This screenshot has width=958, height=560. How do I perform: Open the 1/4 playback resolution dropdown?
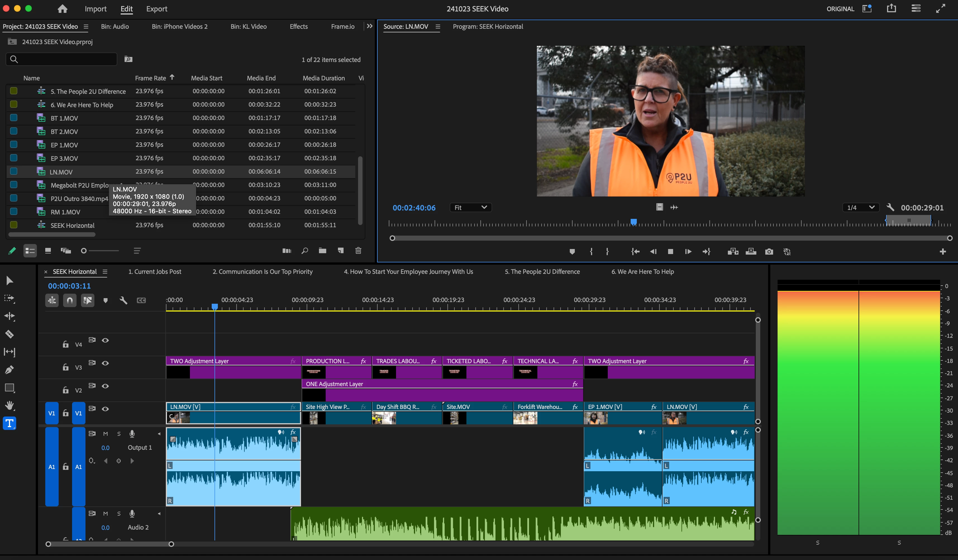pos(860,207)
